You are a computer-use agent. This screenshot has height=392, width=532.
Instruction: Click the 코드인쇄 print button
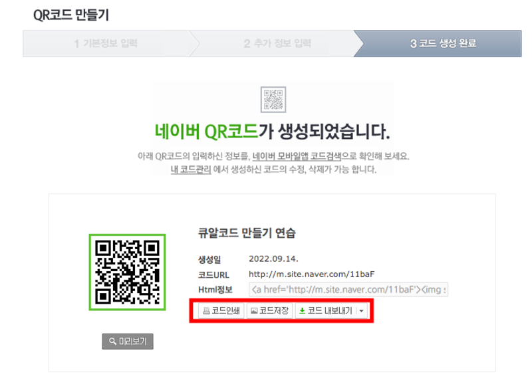click(x=221, y=311)
